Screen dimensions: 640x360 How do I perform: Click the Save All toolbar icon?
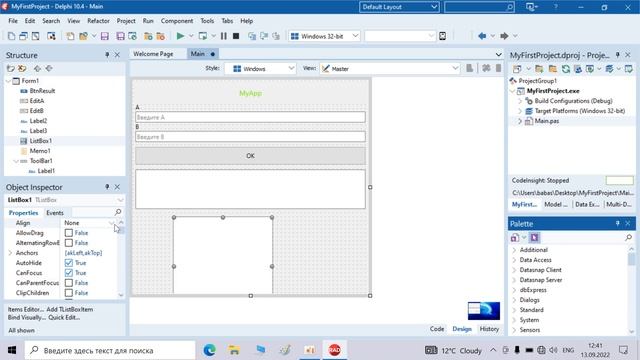point(120,36)
